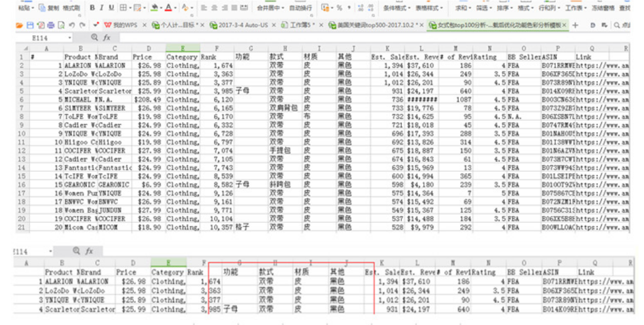Apply justified alignment
The image size is (644, 325).
(x=234, y=8)
